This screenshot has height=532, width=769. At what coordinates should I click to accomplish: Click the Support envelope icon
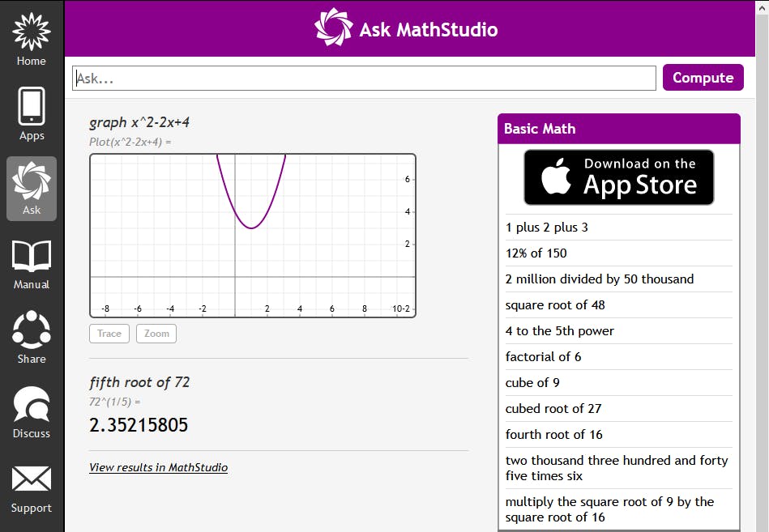coord(31,480)
